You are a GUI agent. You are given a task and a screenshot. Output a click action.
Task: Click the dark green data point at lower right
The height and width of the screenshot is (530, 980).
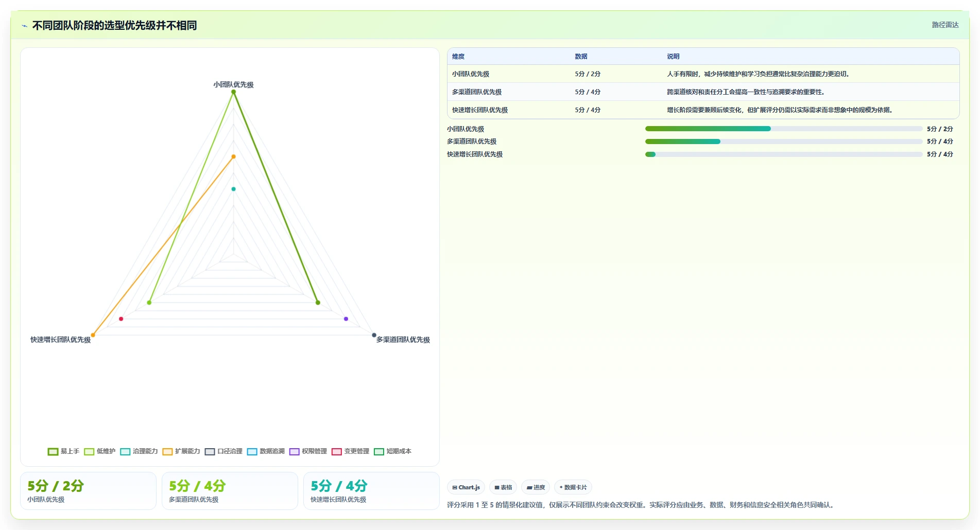(x=318, y=303)
